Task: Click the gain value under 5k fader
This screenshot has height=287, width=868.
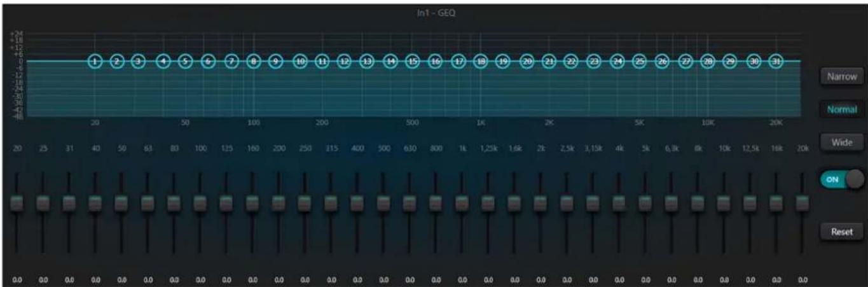Action: pos(645,279)
